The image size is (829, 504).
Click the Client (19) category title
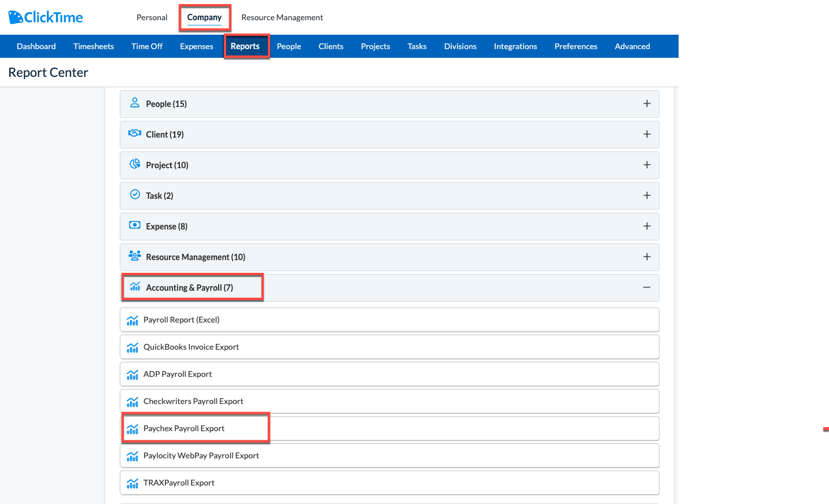(x=165, y=135)
